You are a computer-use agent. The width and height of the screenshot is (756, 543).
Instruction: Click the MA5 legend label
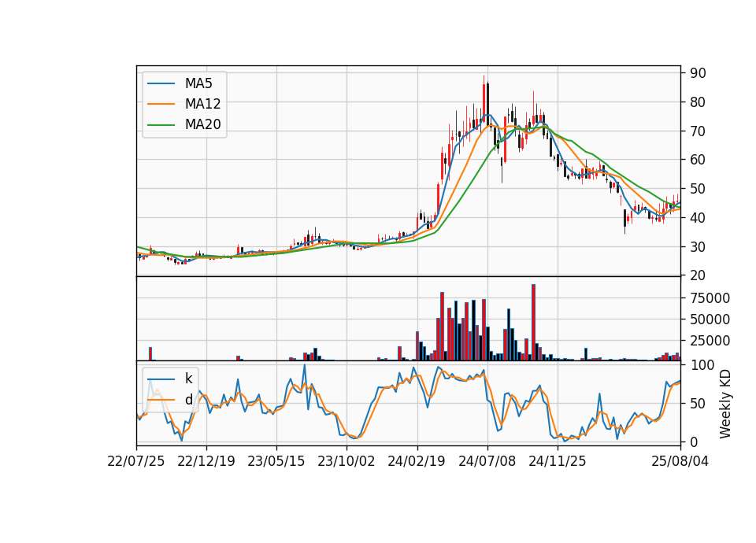coord(198,83)
